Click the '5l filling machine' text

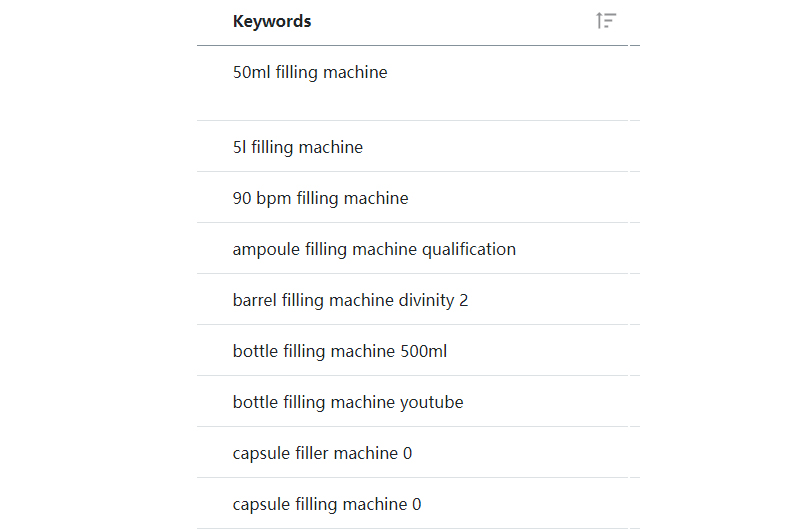298,148
